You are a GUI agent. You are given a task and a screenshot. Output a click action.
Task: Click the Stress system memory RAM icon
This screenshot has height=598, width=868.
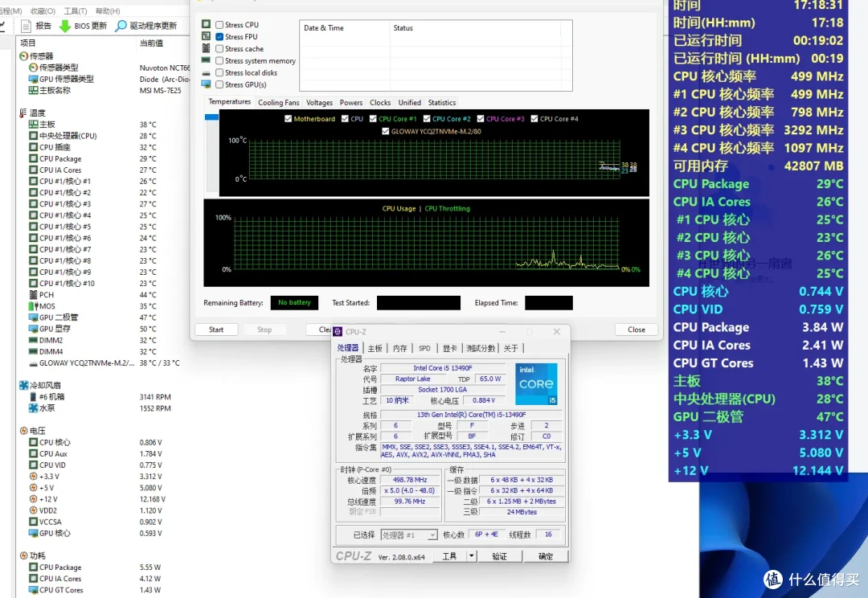(x=206, y=59)
